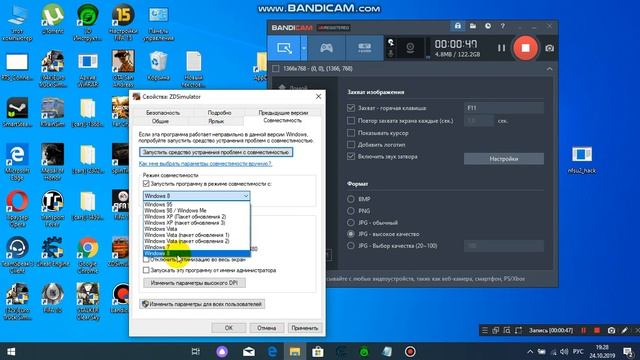Enable Bandicam show cursor checkbox
The height and width of the screenshot is (360, 640).
tap(351, 133)
